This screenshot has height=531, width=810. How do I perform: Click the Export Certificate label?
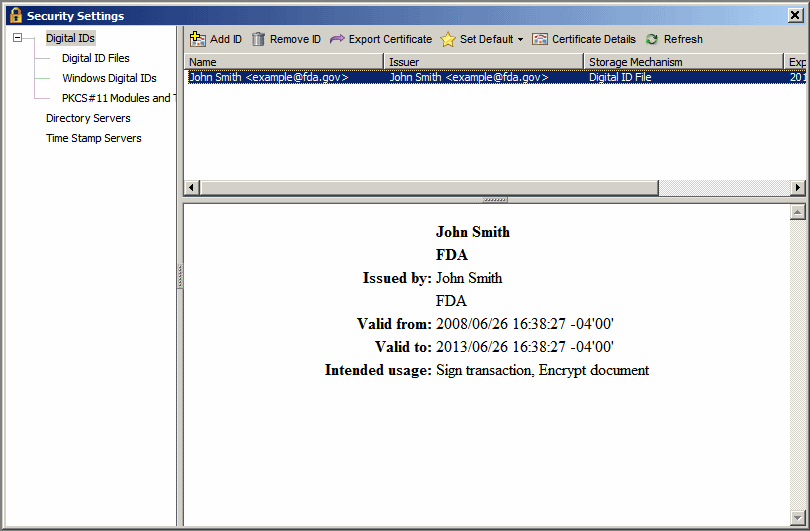pos(390,39)
